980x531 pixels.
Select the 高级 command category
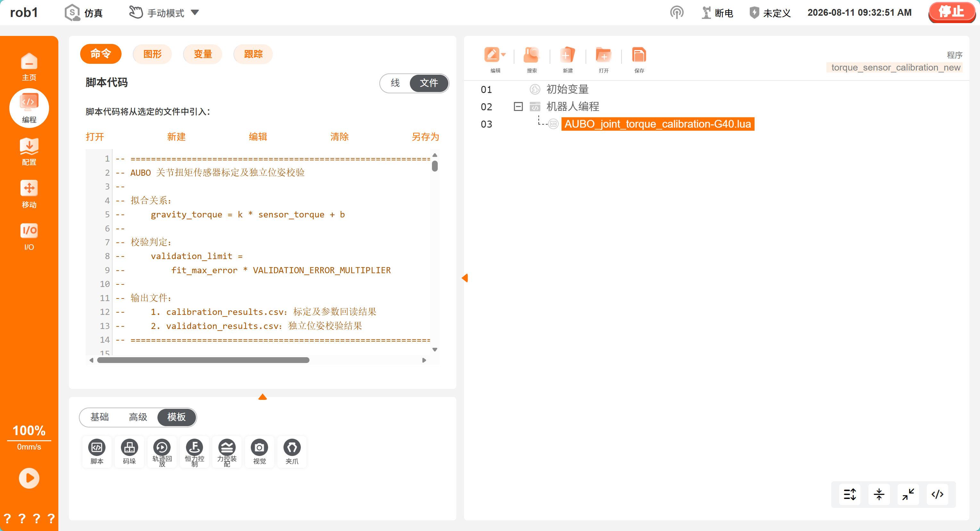pyautogui.click(x=138, y=417)
